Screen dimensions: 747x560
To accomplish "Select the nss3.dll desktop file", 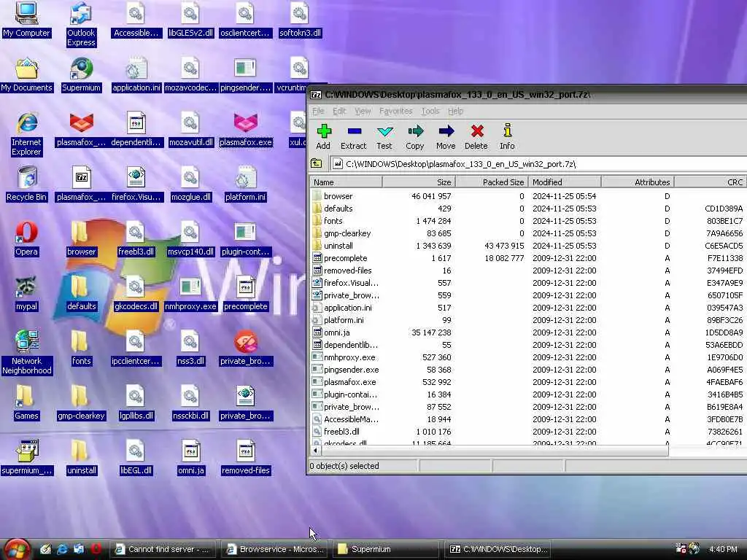I will [190, 348].
